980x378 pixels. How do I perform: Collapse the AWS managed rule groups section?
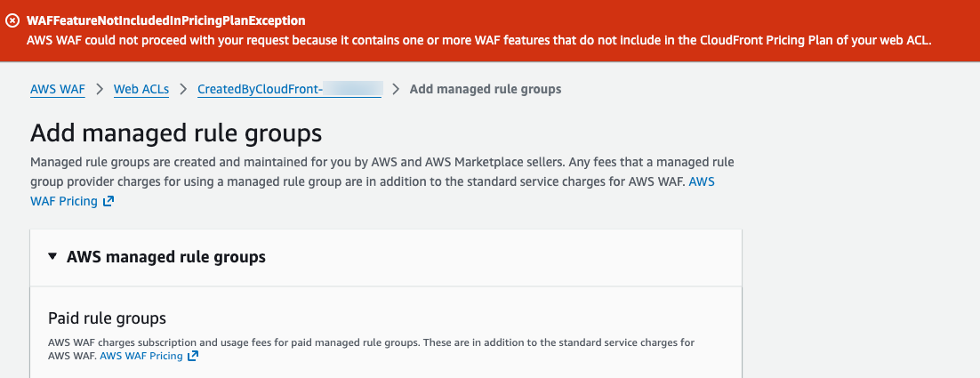point(52,257)
